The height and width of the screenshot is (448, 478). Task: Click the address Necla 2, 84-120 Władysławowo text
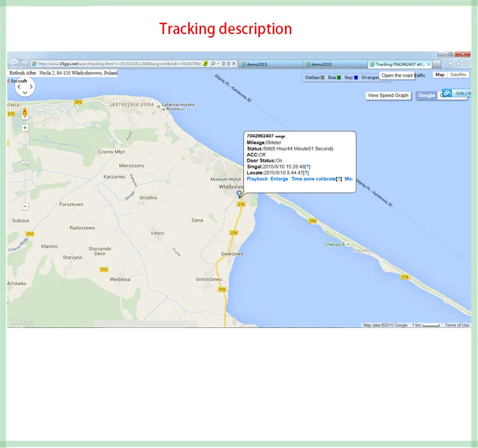pos(78,73)
